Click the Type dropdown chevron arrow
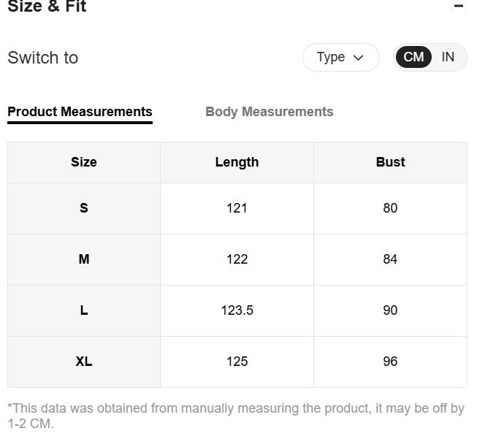 point(358,58)
